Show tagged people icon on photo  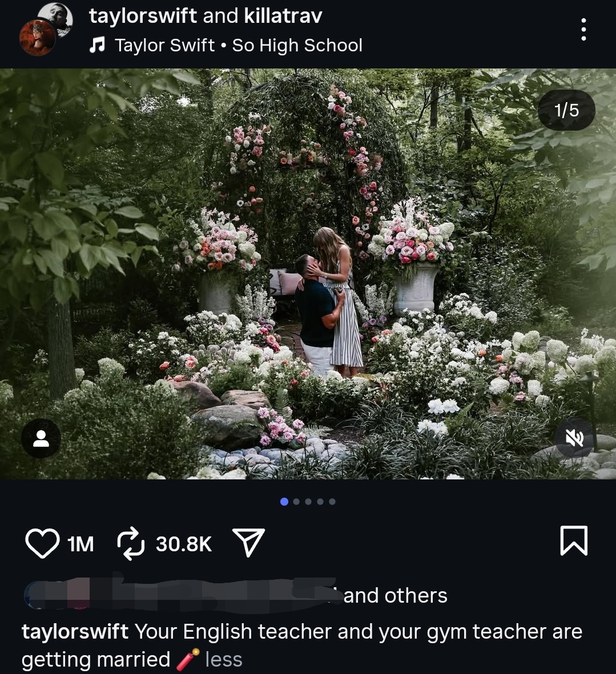[x=41, y=438]
